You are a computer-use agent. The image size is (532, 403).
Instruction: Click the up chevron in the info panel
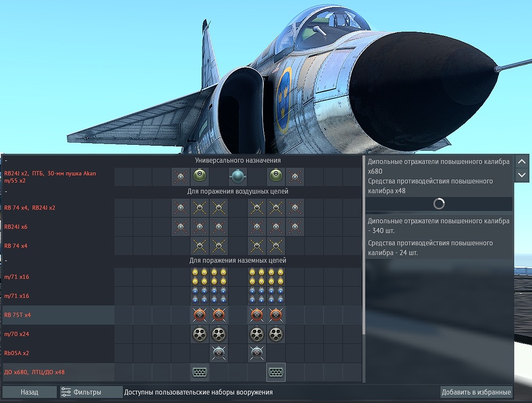pyautogui.click(x=522, y=162)
